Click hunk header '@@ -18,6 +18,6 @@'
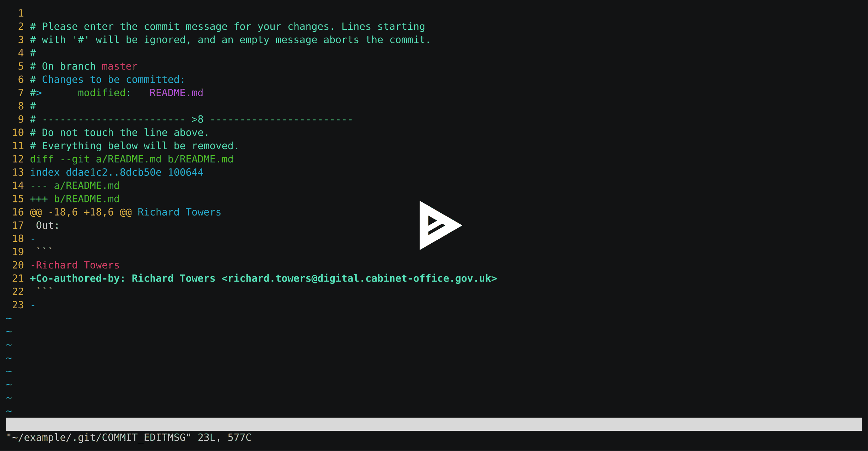This screenshot has height=451, width=868. 81,212
